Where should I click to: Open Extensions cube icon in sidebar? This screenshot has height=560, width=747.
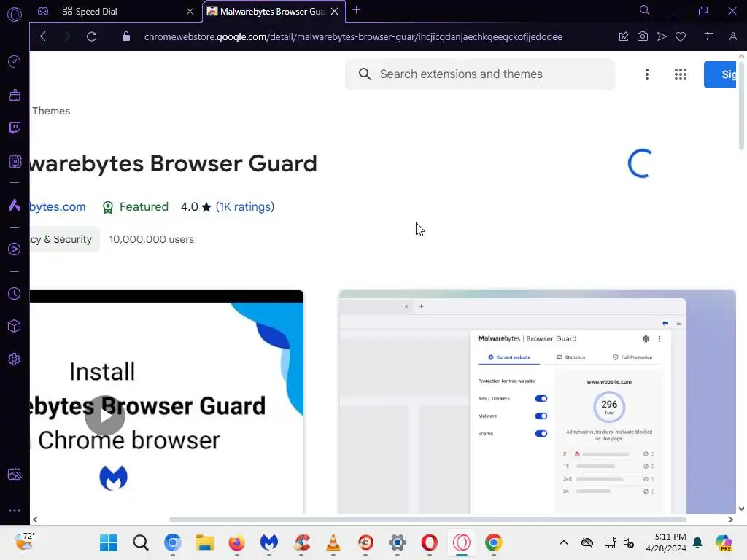(15, 326)
